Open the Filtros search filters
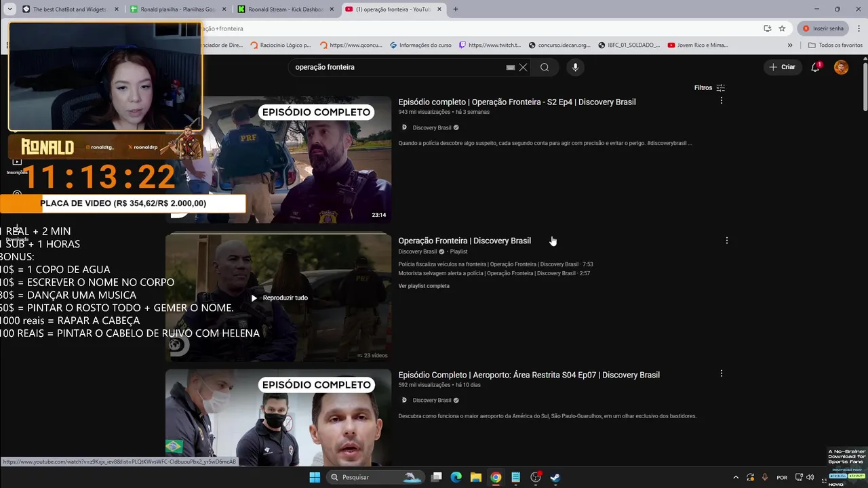The width and height of the screenshot is (868, 488). pos(709,87)
